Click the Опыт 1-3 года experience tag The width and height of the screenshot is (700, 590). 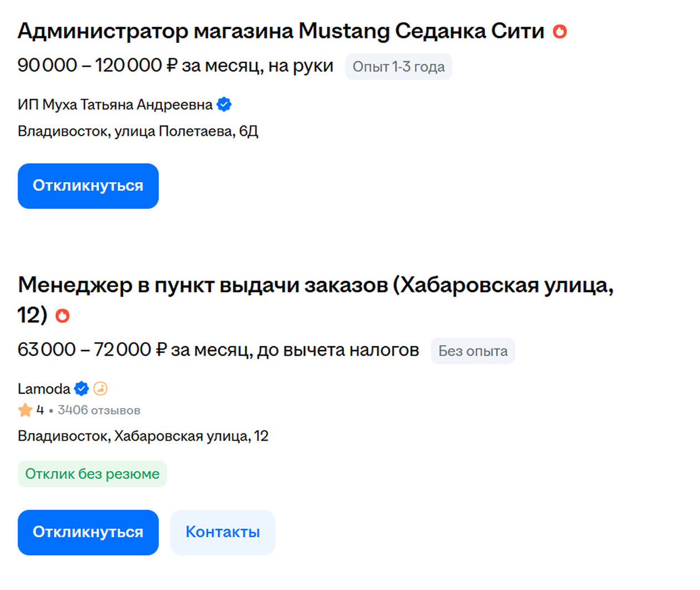pyautogui.click(x=399, y=67)
